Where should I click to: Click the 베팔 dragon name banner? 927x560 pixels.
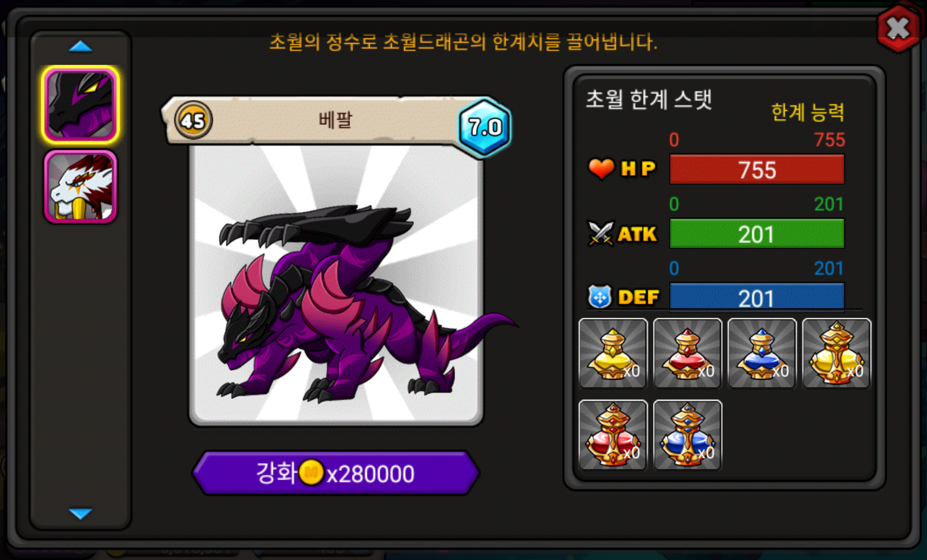335,120
